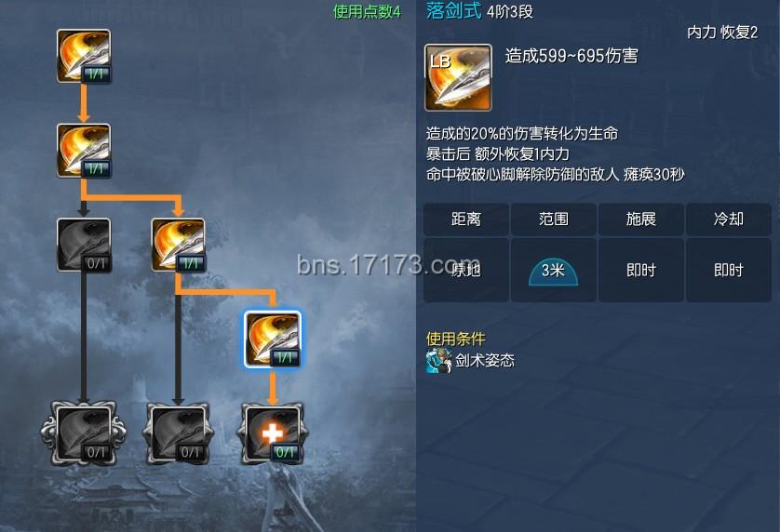Image resolution: width=780 pixels, height=532 pixels.
Task: Click the 落剑式 skill title
Action: 453,10
